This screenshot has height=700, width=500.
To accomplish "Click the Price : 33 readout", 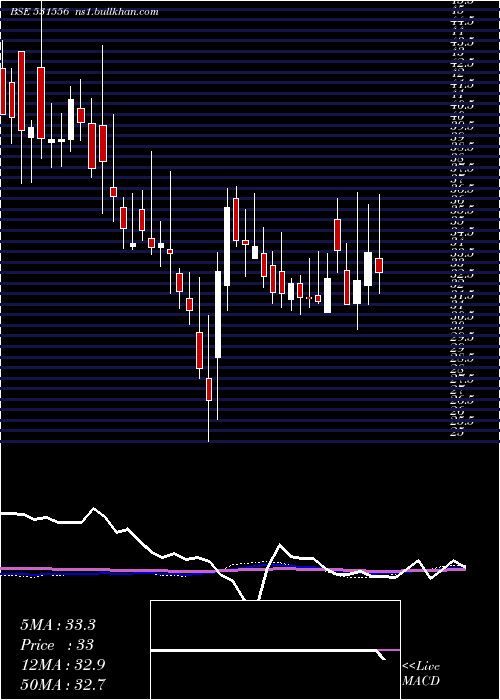I will (x=57, y=645).
